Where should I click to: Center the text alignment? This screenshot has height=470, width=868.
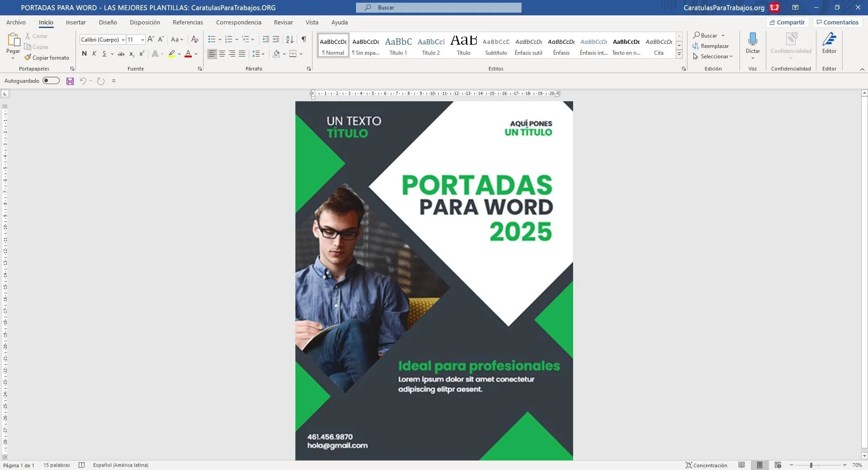[222, 54]
